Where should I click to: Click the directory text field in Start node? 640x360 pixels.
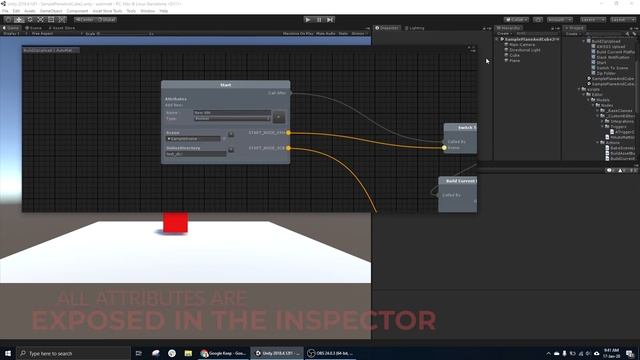click(196, 154)
